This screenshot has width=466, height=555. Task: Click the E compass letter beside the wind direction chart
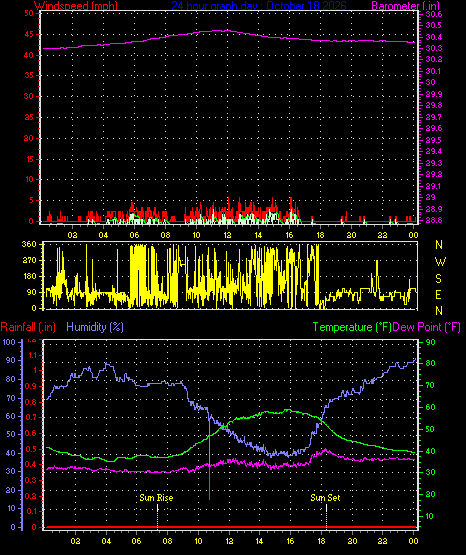pos(438,294)
